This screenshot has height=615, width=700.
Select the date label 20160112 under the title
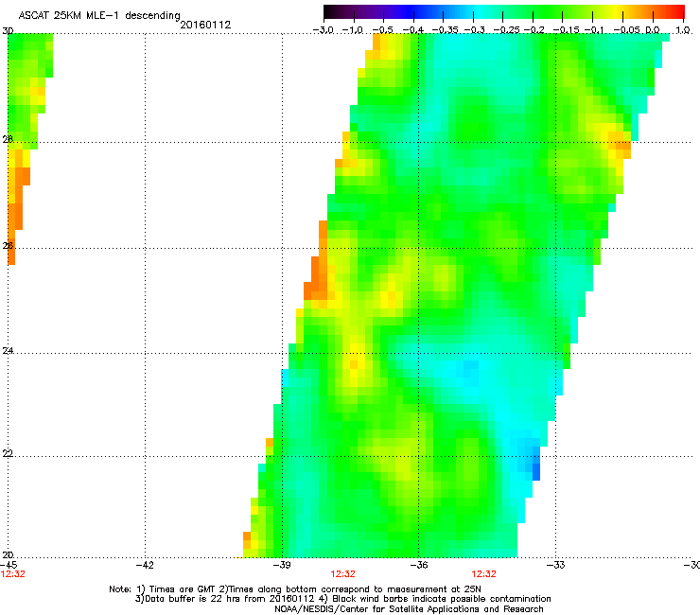coord(205,25)
